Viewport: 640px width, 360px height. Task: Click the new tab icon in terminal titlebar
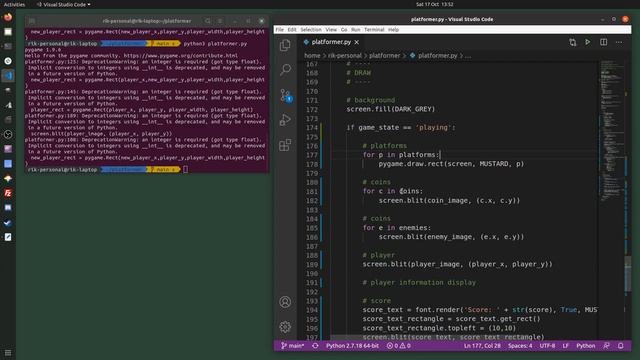pyautogui.click(x=32, y=21)
